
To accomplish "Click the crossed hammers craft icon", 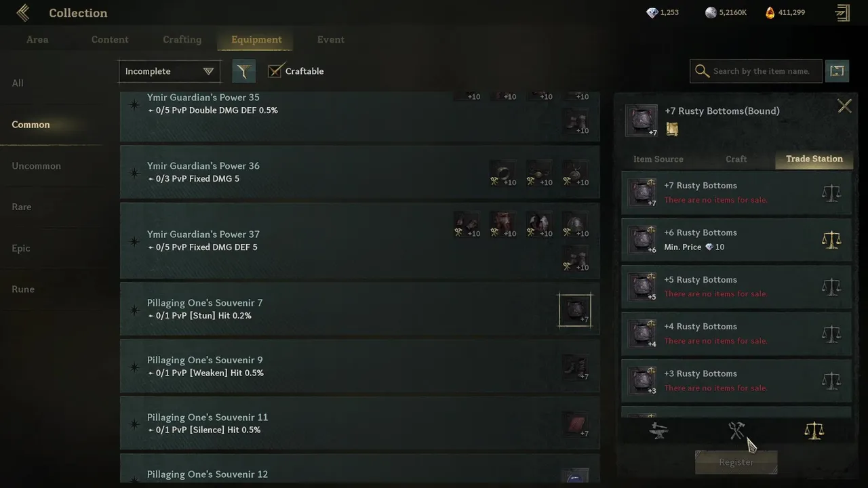I will pos(736,430).
